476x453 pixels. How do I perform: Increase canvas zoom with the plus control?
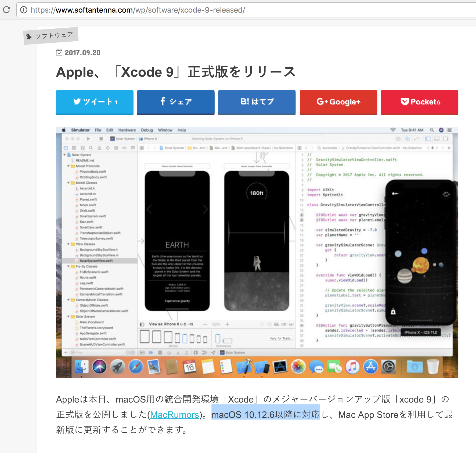(x=227, y=324)
